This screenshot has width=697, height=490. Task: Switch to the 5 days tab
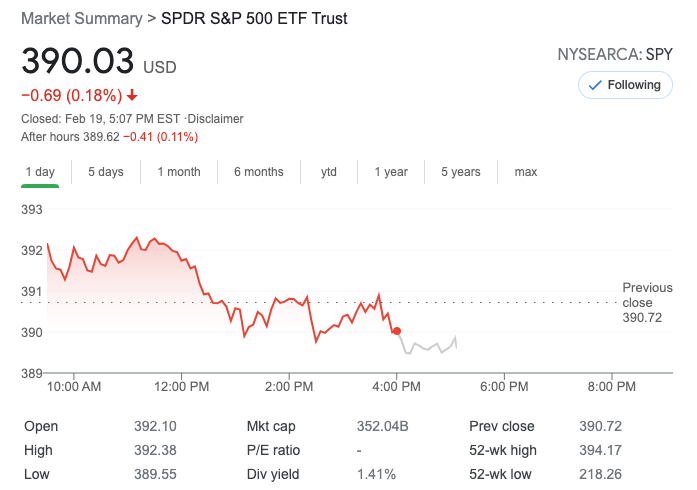[105, 172]
